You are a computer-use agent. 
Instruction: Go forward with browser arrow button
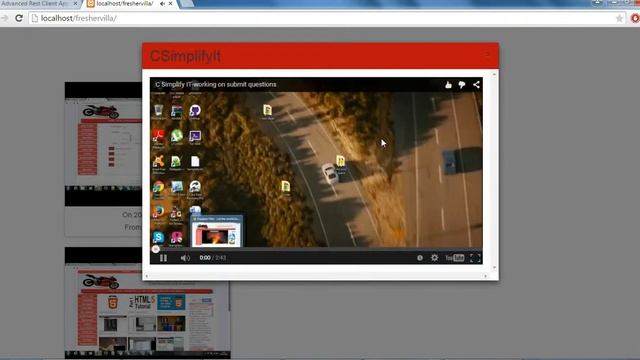(4, 18)
